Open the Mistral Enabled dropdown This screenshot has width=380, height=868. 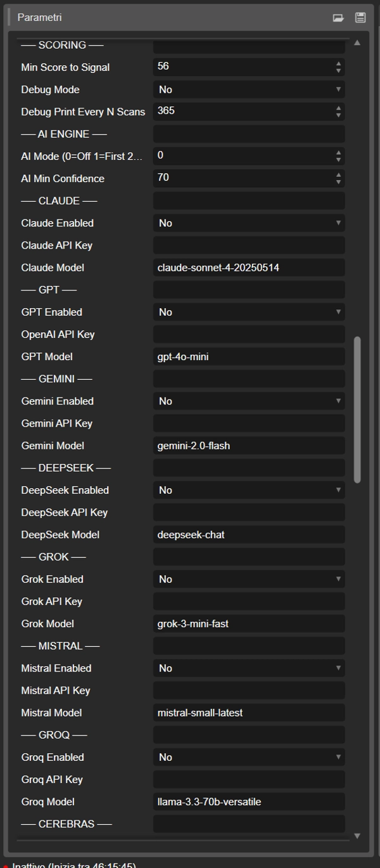pyautogui.click(x=249, y=668)
